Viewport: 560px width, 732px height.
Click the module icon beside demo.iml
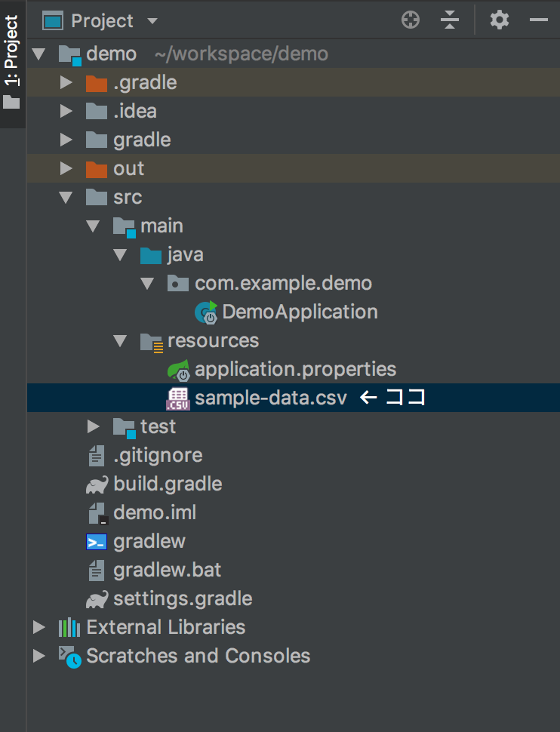pos(97,512)
